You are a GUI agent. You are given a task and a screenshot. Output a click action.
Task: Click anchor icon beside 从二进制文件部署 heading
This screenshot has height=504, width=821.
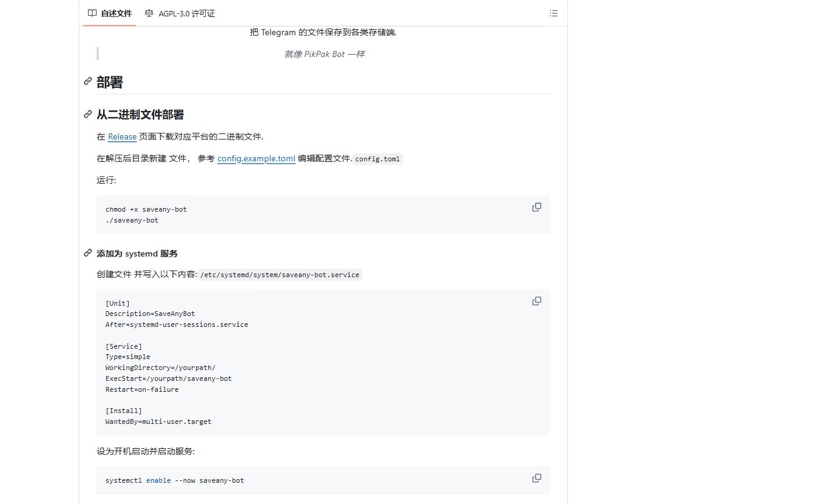pos(88,114)
